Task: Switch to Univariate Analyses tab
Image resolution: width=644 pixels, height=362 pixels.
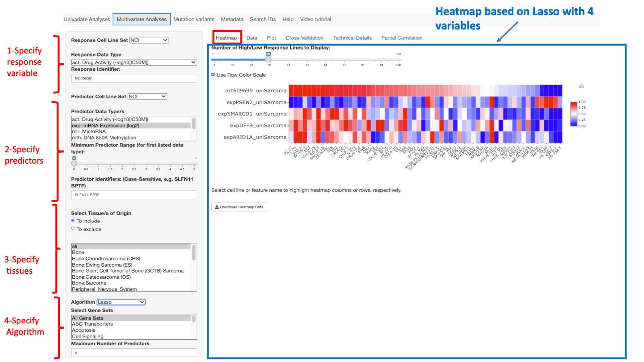Action: click(x=86, y=19)
